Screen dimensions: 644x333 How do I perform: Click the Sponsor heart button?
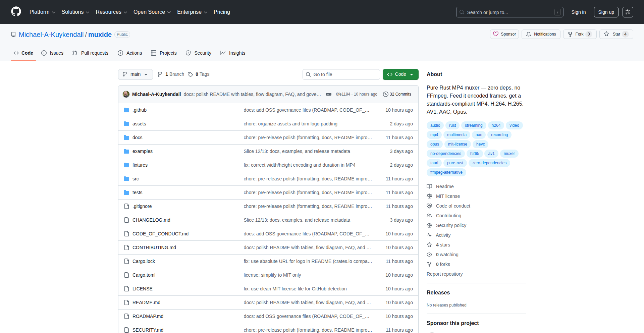504,34
